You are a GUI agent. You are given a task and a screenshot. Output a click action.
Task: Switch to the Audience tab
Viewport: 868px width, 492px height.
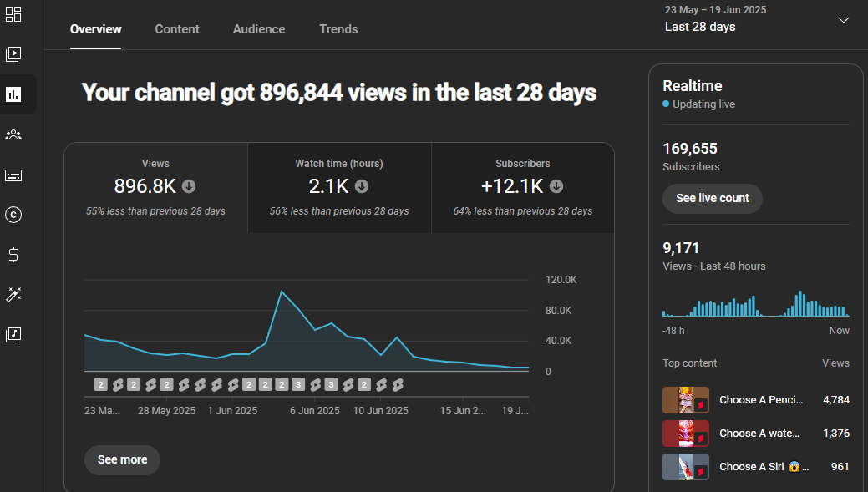pos(259,29)
